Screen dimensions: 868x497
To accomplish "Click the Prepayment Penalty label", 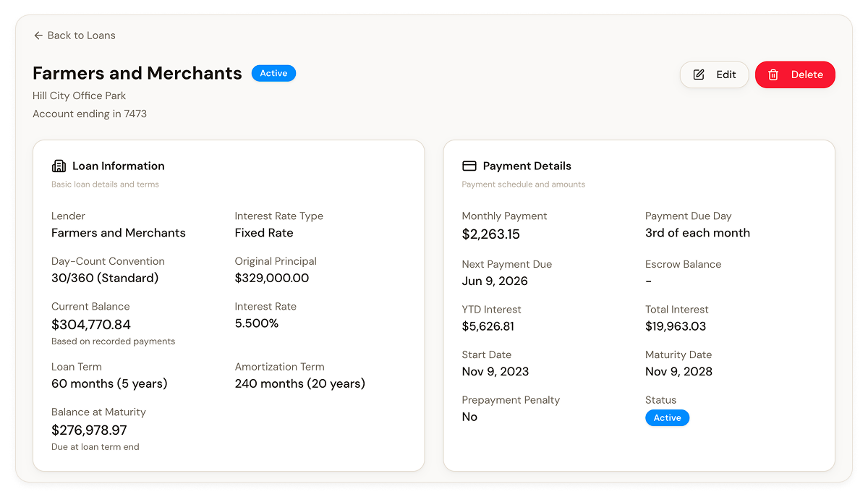I will (x=511, y=400).
